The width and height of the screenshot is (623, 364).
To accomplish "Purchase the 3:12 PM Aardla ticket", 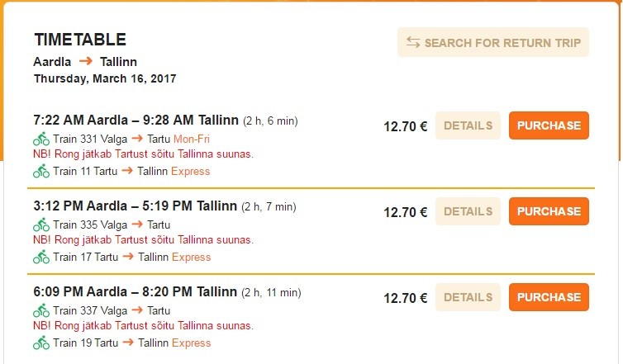I will pyautogui.click(x=549, y=211).
